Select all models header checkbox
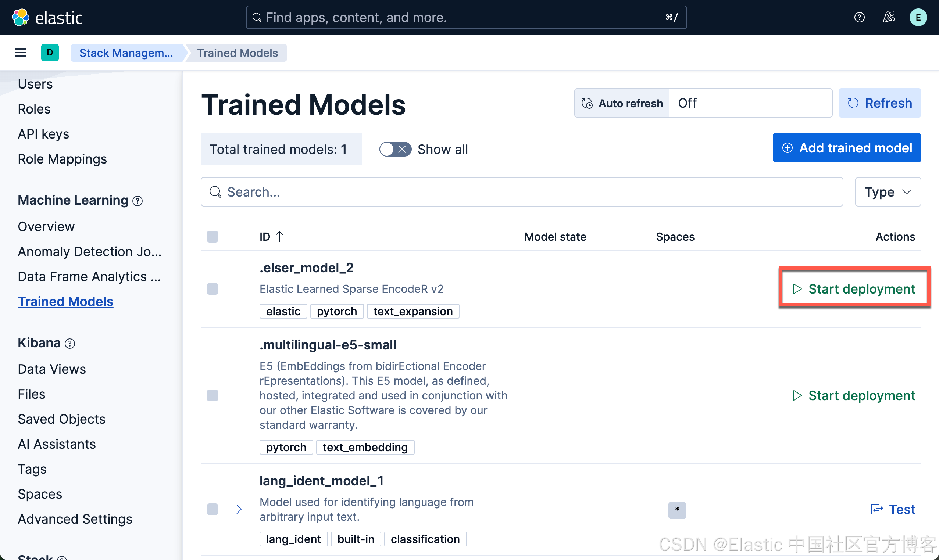Image resolution: width=939 pixels, height=560 pixels. coord(213,237)
